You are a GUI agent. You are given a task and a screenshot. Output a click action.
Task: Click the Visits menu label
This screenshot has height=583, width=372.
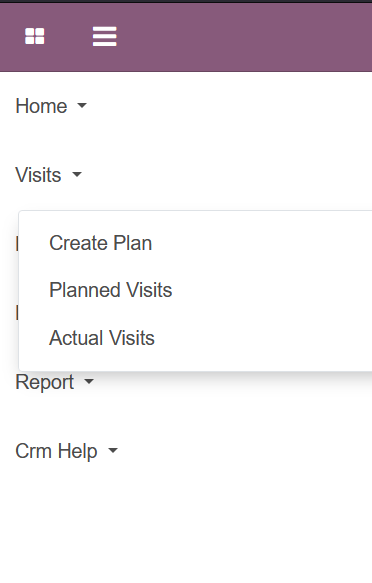(x=38, y=175)
